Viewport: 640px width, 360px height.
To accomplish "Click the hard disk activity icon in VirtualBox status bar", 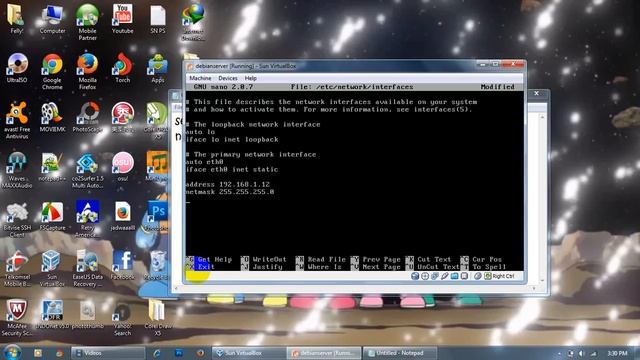I will coord(415,276).
